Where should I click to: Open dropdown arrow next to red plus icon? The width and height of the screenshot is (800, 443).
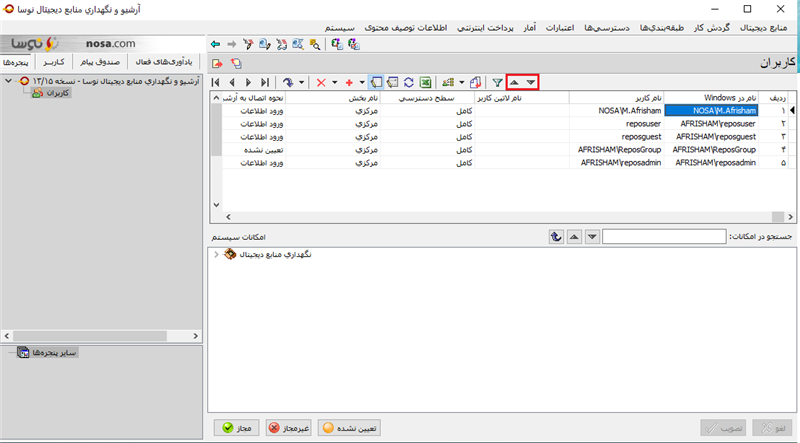click(x=361, y=82)
